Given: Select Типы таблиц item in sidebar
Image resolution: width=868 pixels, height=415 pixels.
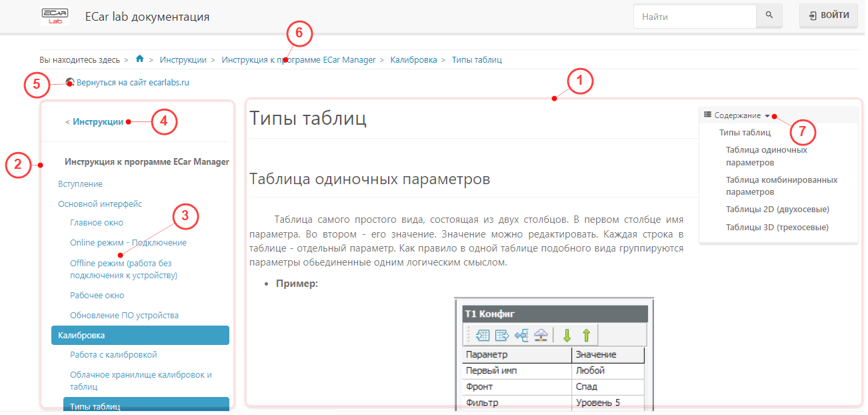Looking at the screenshot, I should 146,405.
